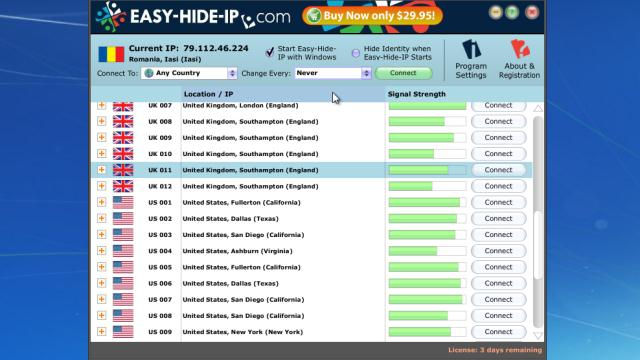Toggle Start Easy-Hide-IP with Windows checkbox

(269, 52)
